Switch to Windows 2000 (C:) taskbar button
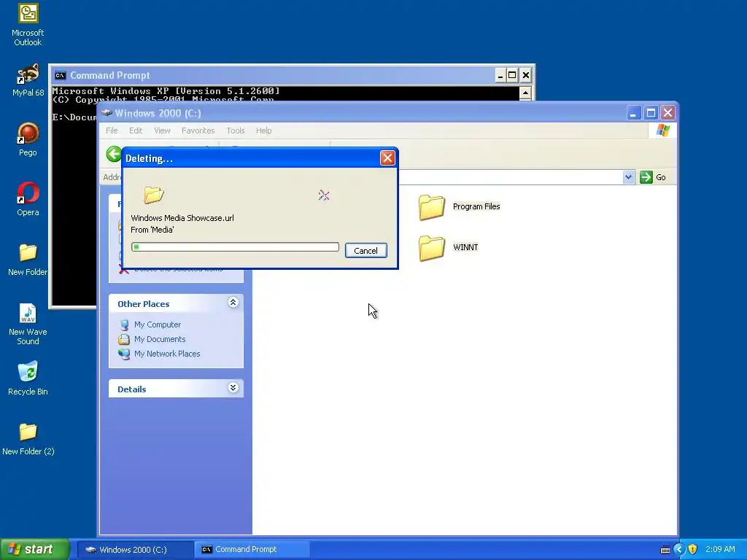The width and height of the screenshot is (747, 560). pos(135,550)
